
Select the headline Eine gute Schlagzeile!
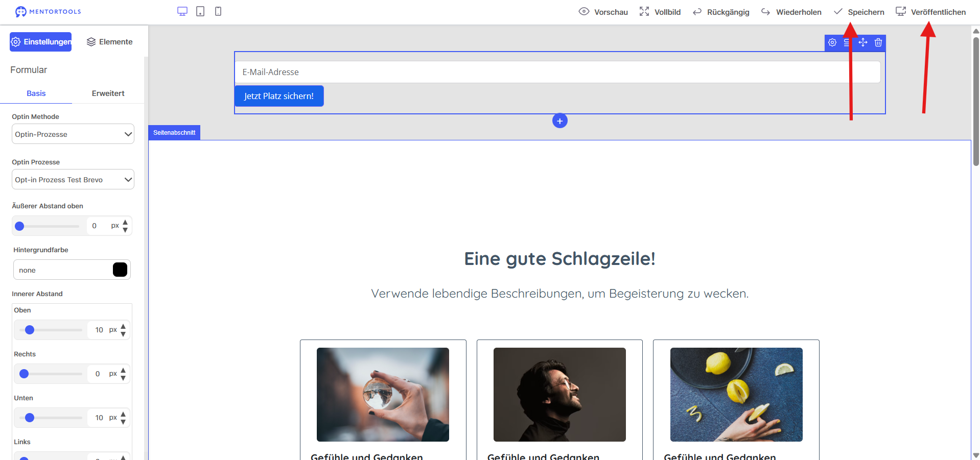(559, 259)
